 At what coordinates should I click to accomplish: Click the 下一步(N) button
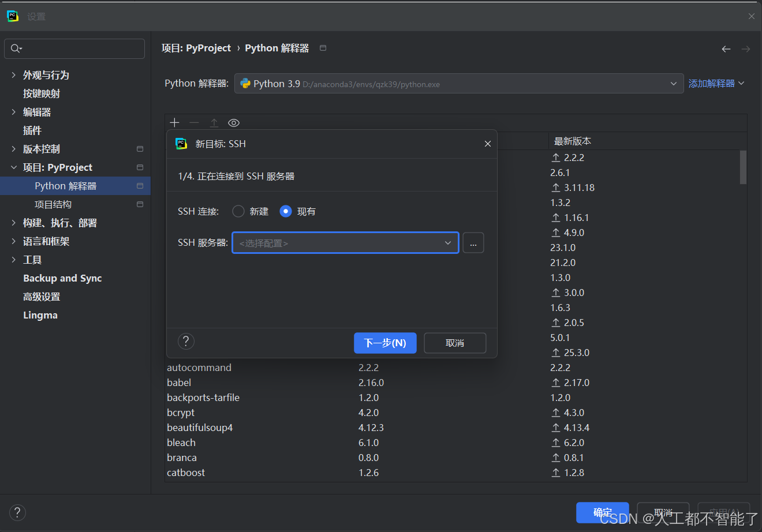coord(385,343)
